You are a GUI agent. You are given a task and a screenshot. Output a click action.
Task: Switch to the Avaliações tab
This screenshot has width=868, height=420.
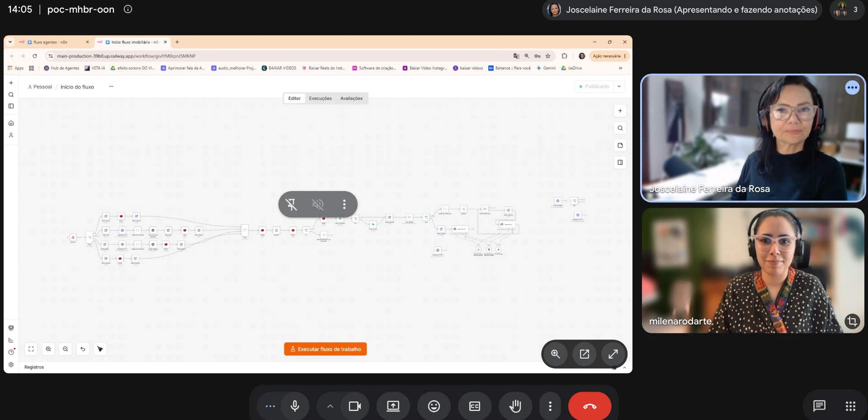(351, 98)
